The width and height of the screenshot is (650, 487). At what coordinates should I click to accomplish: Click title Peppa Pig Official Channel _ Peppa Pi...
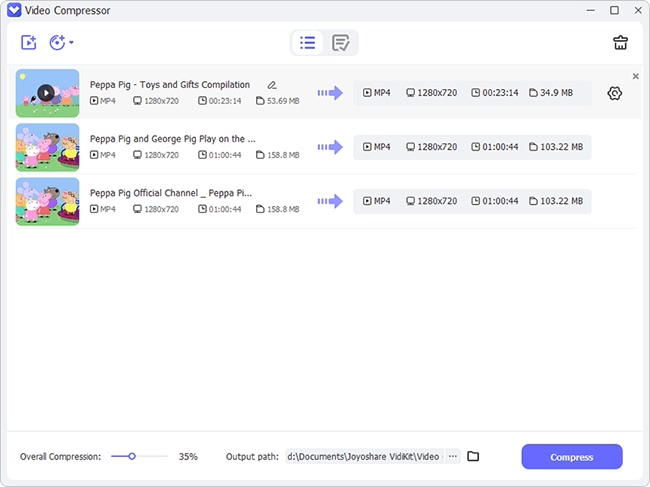(171, 193)
